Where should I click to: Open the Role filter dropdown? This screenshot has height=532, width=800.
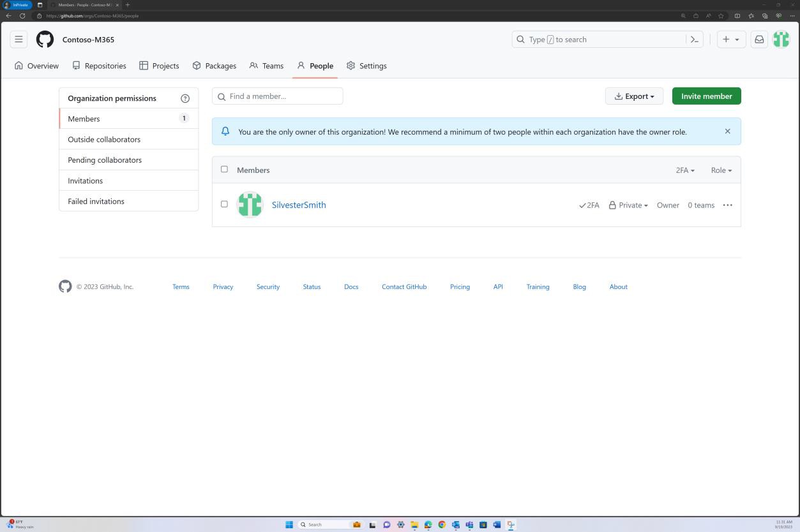click(x=721, y=170)
